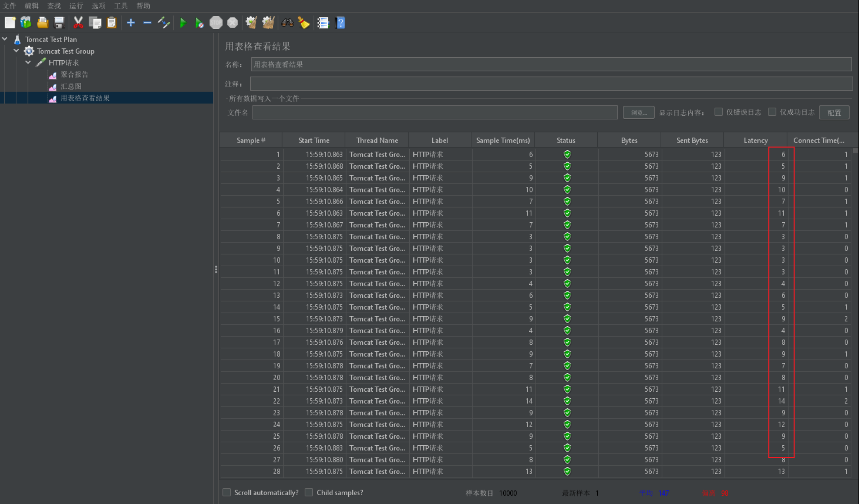Screen dimensions: 859x504
Task: Open the 工具 menu
Action: (121, 6)
